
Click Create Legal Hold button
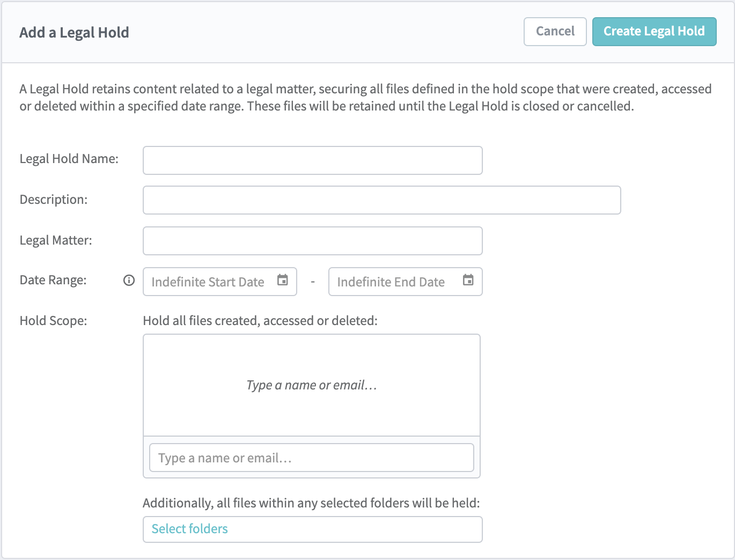[654, 32]
